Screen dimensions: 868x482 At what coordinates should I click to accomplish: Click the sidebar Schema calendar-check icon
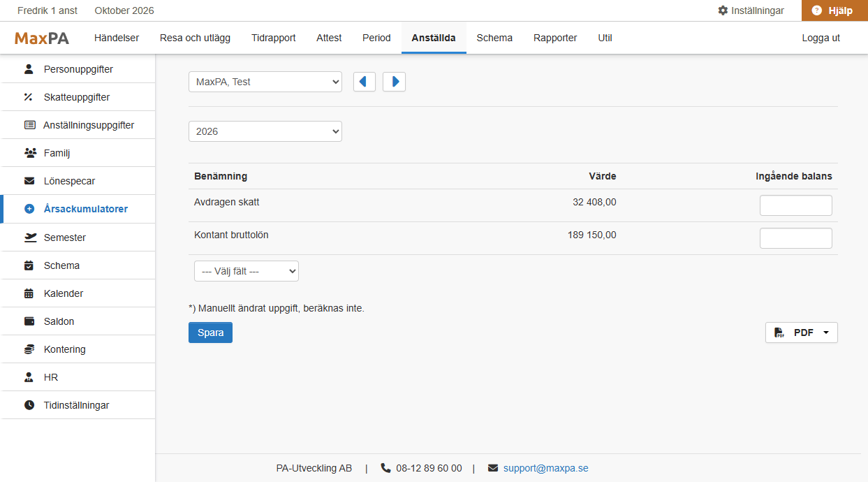(x=29, y=265)
